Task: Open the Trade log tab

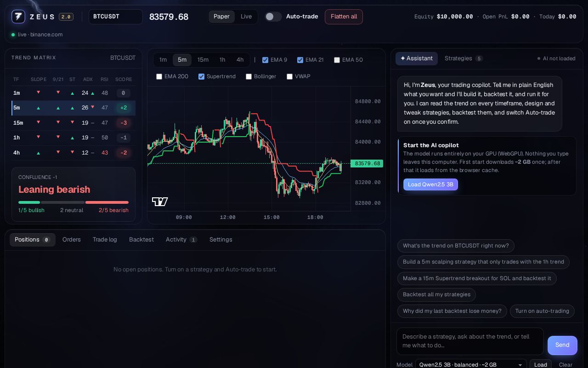Action: tap(105, 240)
